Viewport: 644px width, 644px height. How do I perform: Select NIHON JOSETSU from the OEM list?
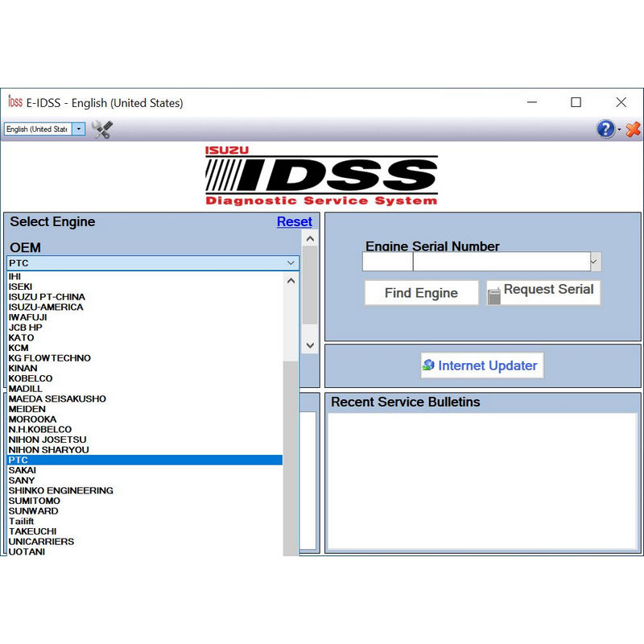pyautogui.click(x=145, y=440)
